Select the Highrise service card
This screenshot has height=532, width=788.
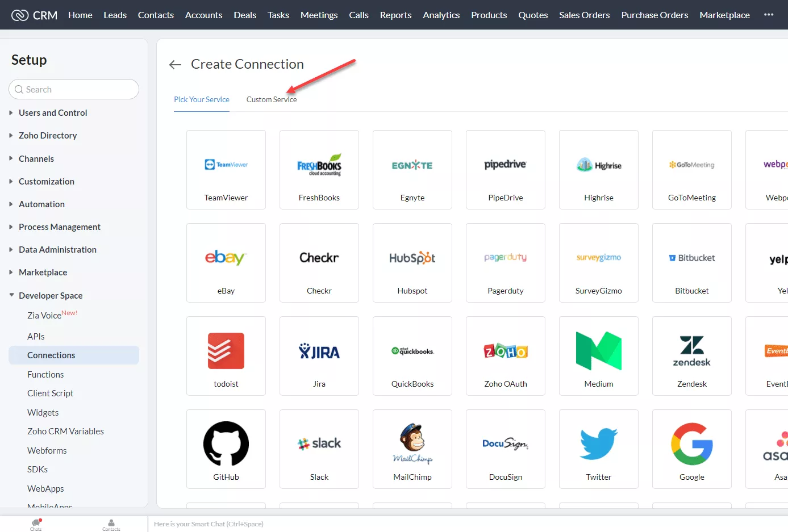(x=599, y=170)
